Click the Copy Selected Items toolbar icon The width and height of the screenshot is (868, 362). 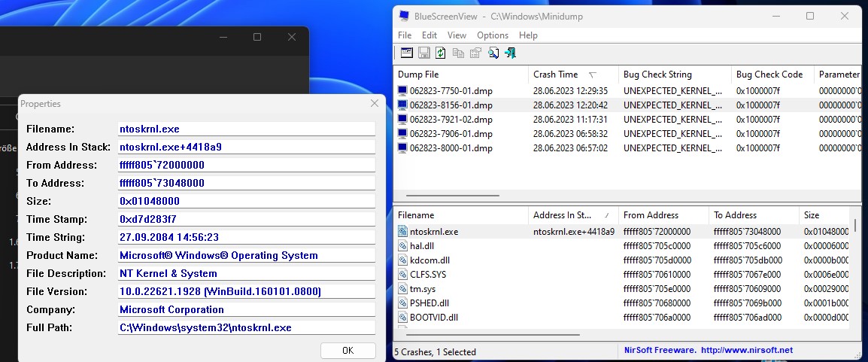(458, 53)
